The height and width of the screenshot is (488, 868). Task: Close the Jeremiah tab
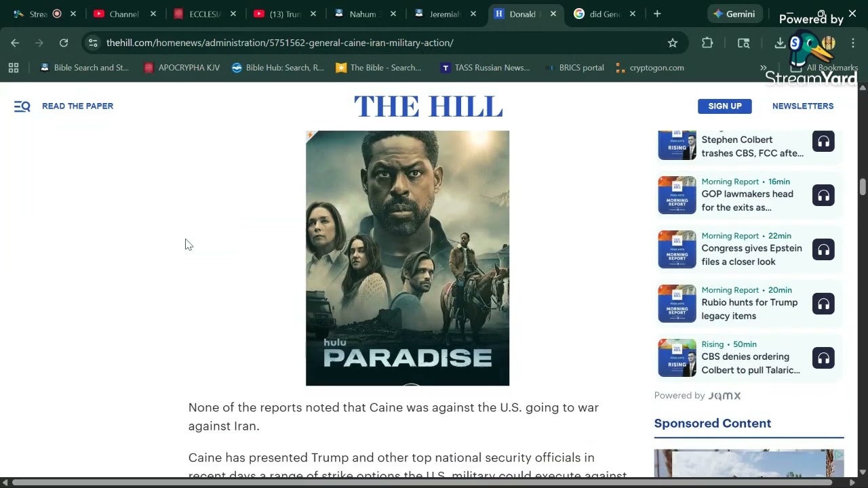coord(473,14)
